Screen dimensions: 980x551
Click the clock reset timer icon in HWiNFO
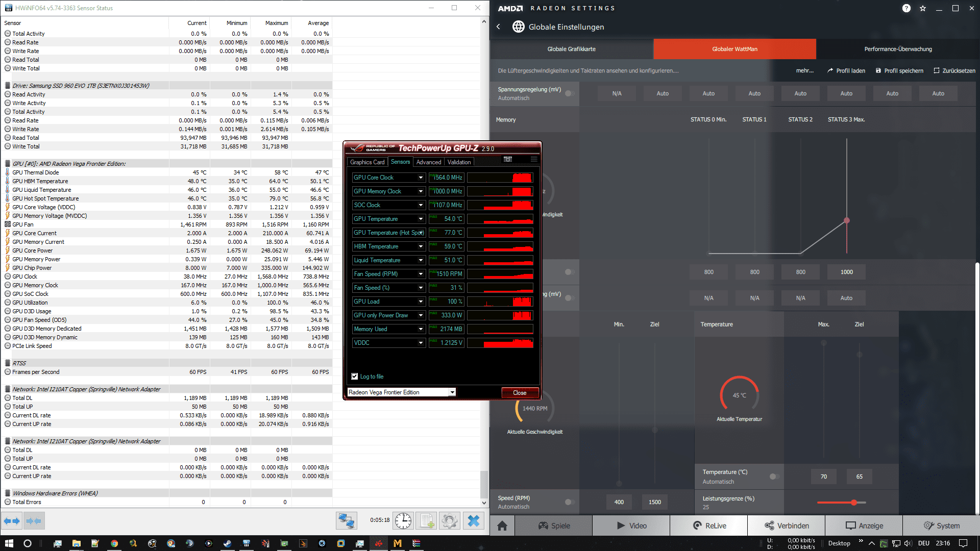point(403,521)
